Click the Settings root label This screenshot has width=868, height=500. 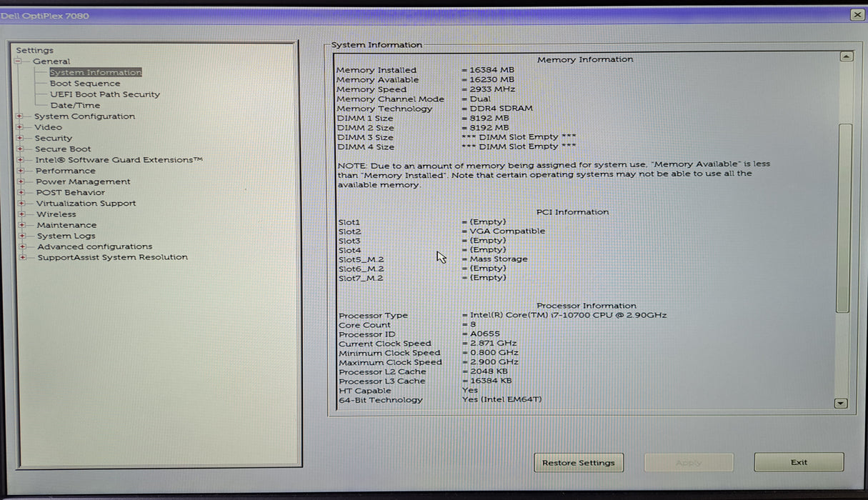pos(34,50)
